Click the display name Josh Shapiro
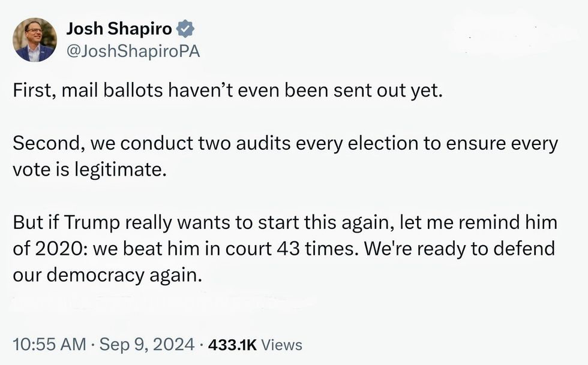Screen dimensions: 588x365 coord(119,28)
